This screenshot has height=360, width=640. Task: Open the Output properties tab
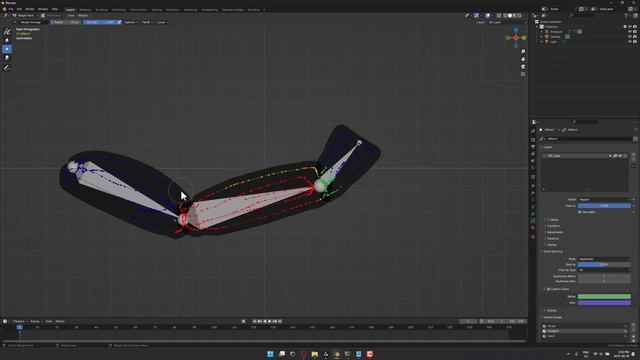tap(533, 147)
